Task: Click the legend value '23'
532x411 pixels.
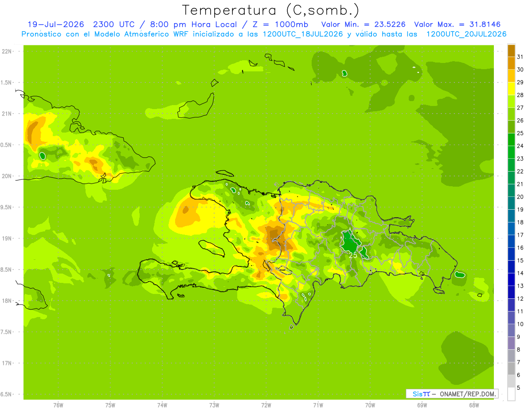Action: click(520, 159)
